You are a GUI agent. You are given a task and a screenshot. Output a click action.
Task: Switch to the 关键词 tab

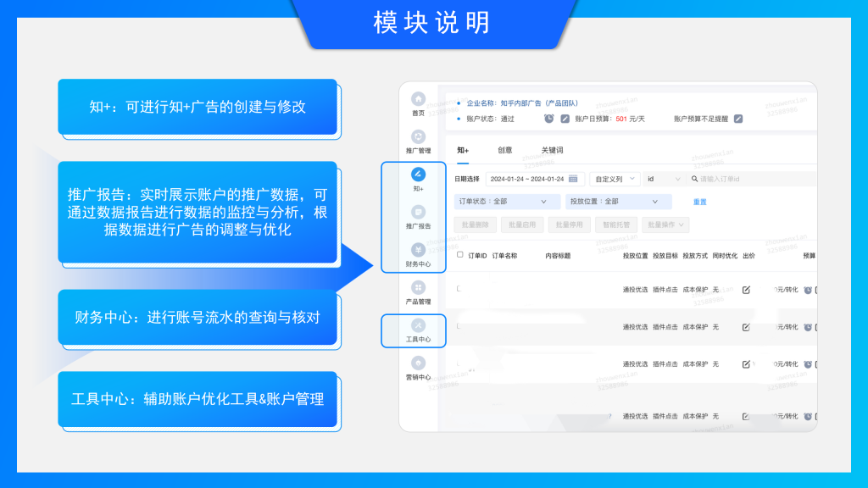coord(552,150)
